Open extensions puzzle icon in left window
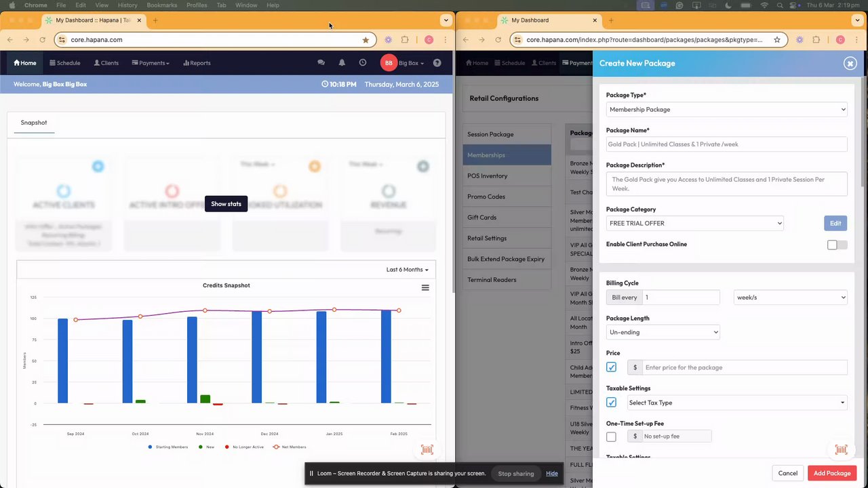 pyautogui.click(x=405, y=40)
